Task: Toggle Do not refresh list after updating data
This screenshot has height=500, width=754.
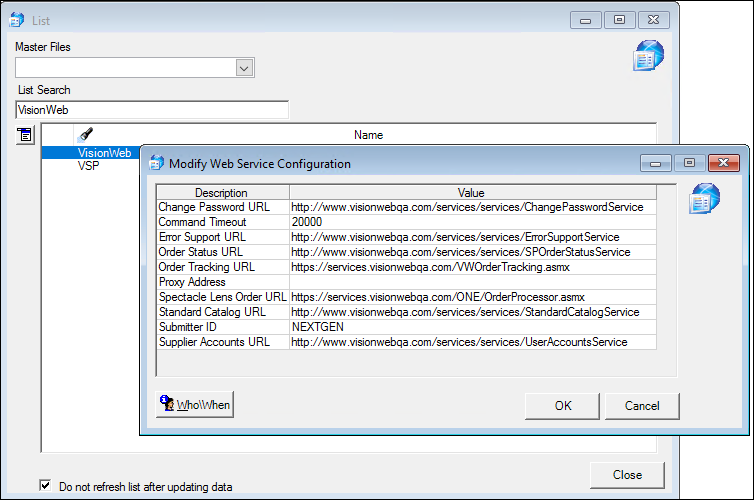Action: tap(45, 486)
